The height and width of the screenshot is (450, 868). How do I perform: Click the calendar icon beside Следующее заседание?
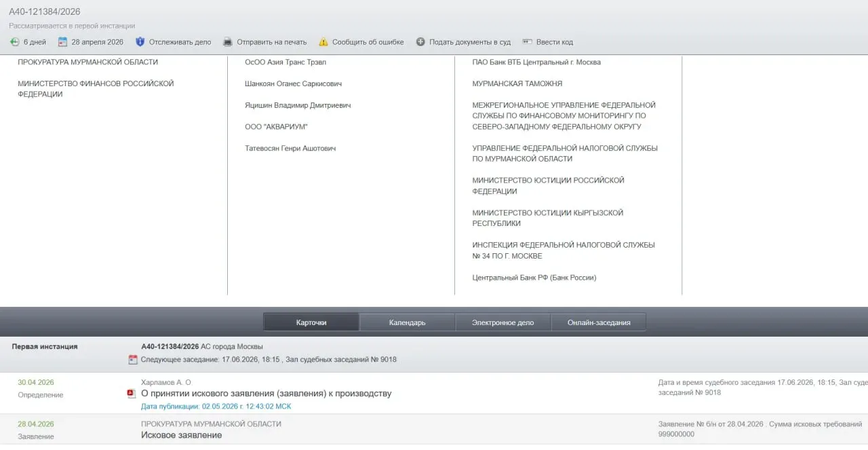pos(133,360)
